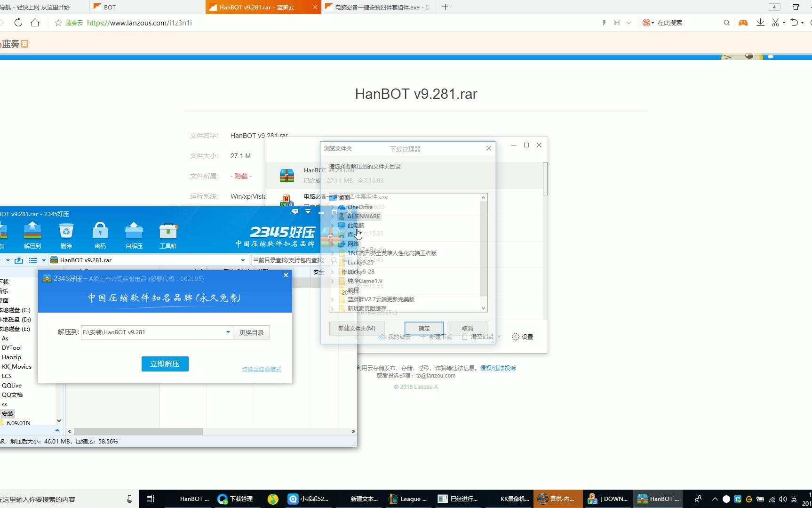Click the 立即解压 button
Viewport: 812px width, 508px height.
[x=165, y=364]
